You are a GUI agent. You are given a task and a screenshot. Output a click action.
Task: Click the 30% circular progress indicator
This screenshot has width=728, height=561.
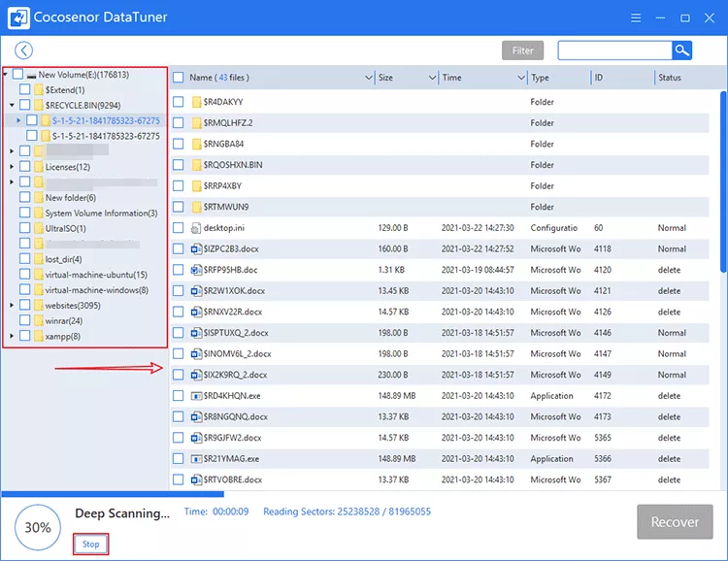coord(38,527)
